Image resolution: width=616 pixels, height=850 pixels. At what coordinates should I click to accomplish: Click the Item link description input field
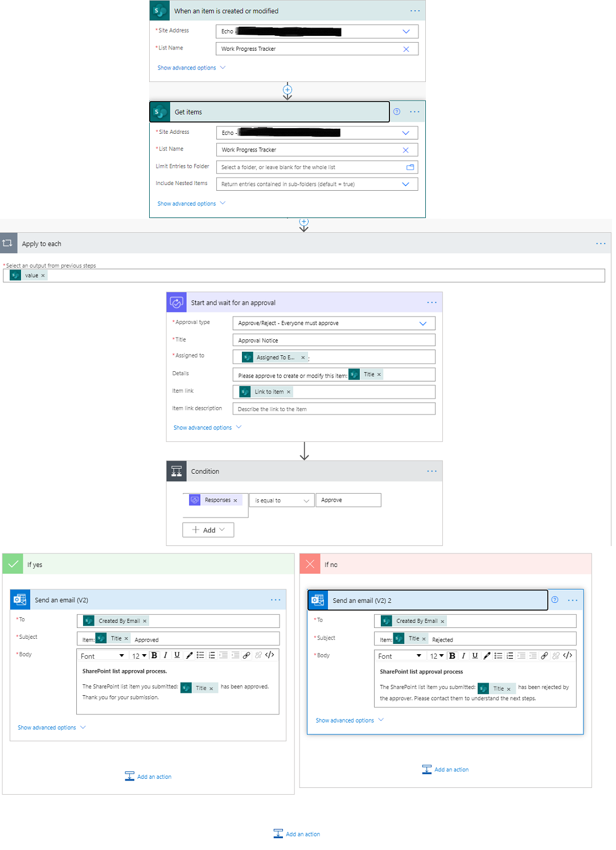click(333, 408)
